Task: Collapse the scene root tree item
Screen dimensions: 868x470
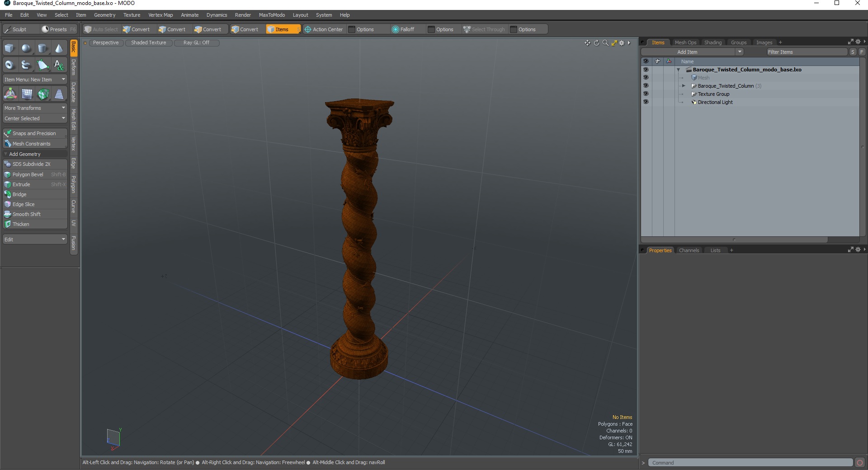Action: pyautogui.click(x=678, y=70)
